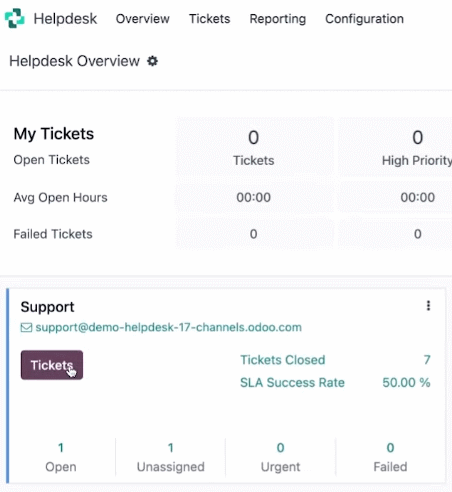452x492 pixels.
Task: Click the My Tickets 0 Tickets cell
Action: point(254,147)
